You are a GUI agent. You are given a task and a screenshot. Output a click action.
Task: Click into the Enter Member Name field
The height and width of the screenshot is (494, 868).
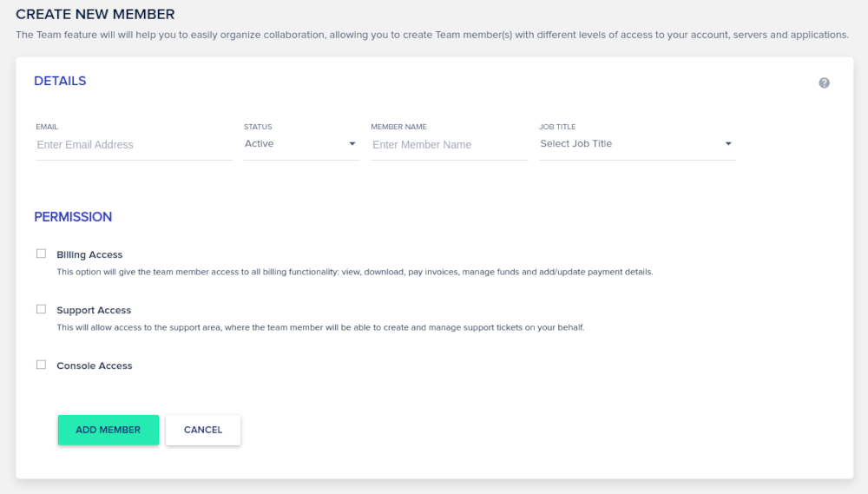[x=449, y=145]
